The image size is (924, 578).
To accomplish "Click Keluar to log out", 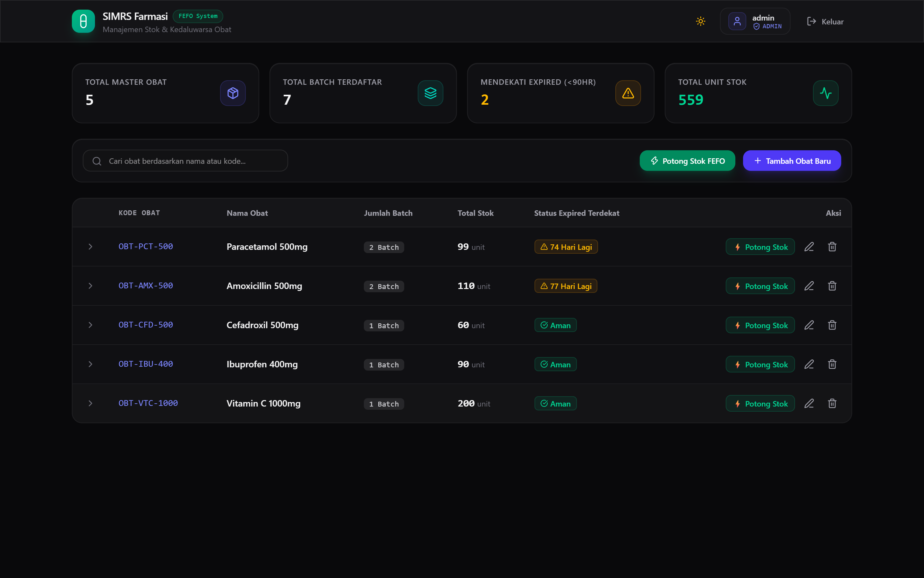I will coord(825,22).
